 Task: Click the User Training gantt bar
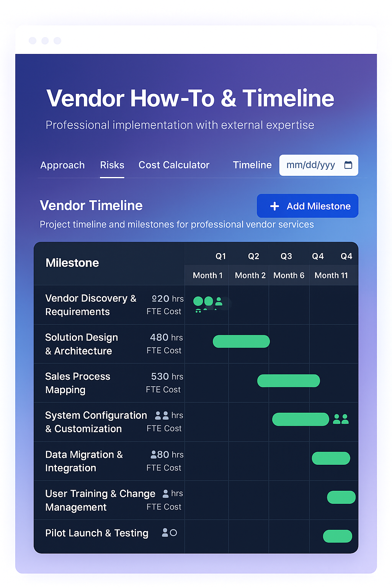pyautogui.click(x=341, y=497)
